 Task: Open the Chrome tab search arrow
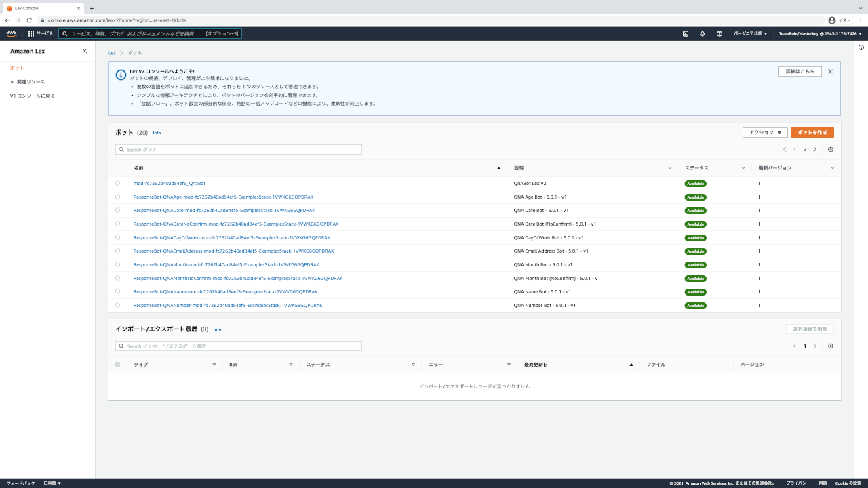pyautogui.click(x=861, y=8)
